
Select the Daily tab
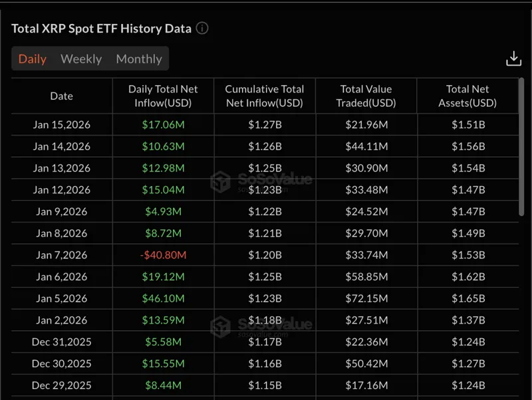pyautogui.click(x=32, y=58)
